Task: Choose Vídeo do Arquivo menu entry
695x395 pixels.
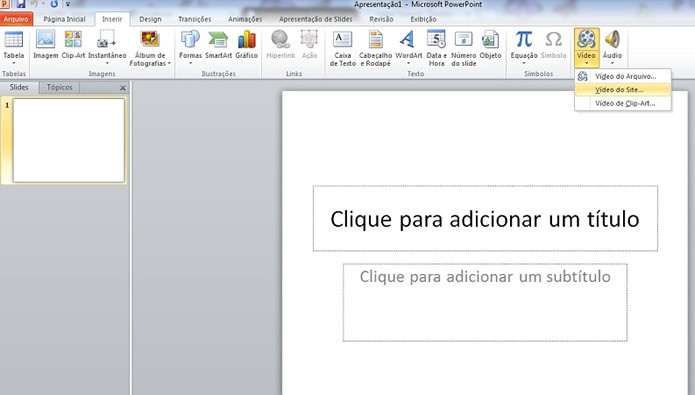Action: click(623, 76)
